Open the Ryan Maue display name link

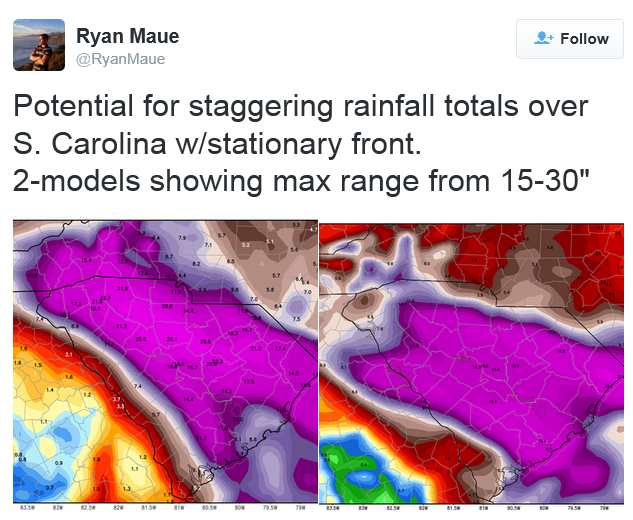pos(127,36)
